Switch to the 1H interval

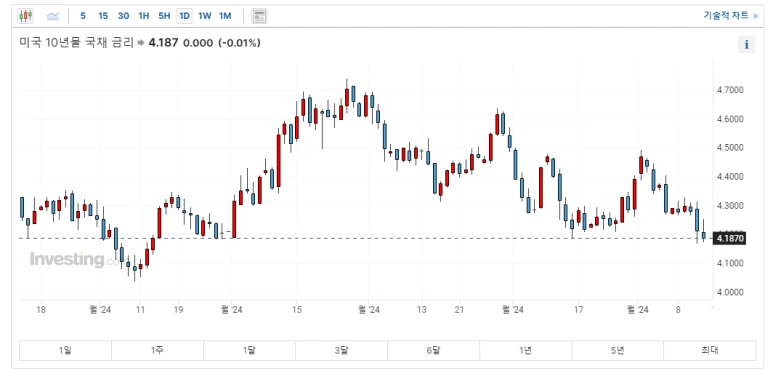[143, 16]
